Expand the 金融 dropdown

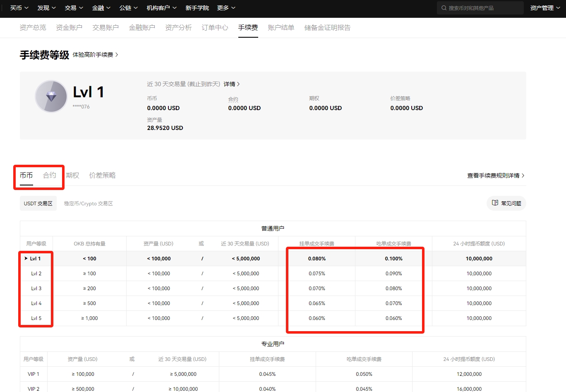pyautogui.click(x=101, y=8)
